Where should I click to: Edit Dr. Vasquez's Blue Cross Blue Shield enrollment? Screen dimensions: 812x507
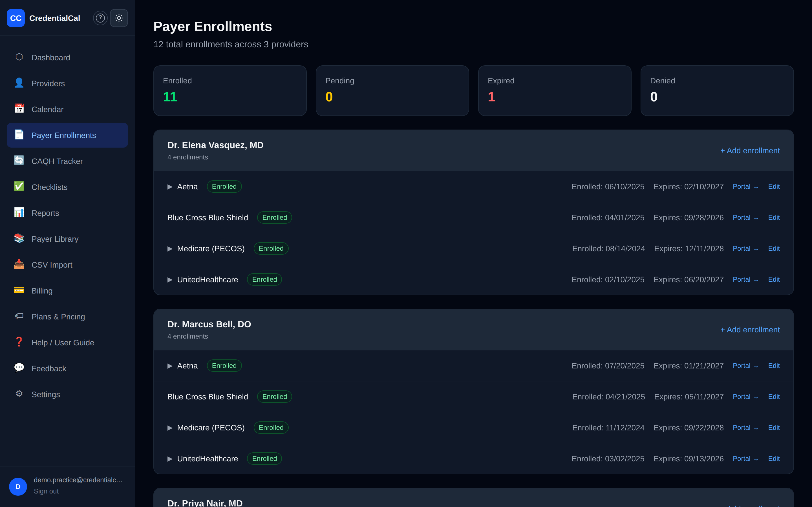[774, 218]
